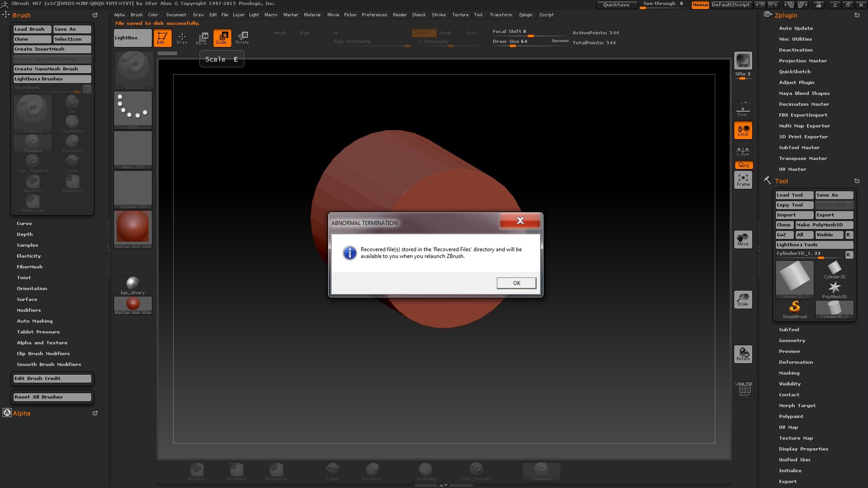The height and width of the screenshot is (488, 868).
Task: Toggle Mrgb mode
Action: tap(280, 33)
